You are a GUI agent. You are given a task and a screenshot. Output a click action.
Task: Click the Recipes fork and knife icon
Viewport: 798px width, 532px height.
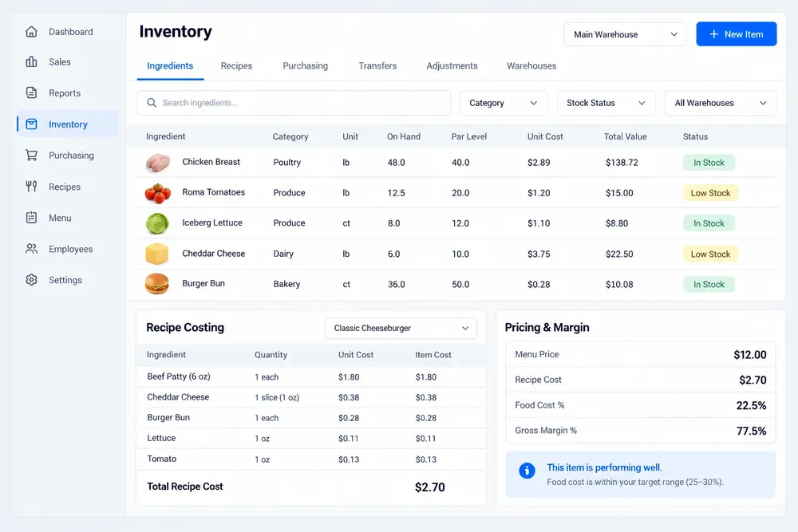[32, 187]
